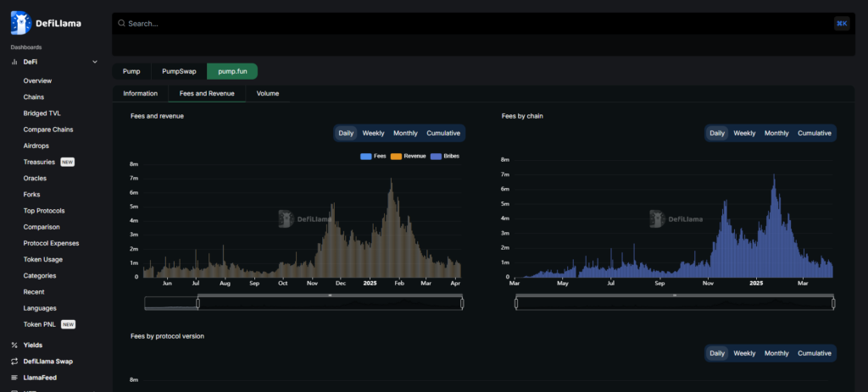Select the PumpSwap protocol button
Image resolution: width=868 pixels, height=392 pixels.
[179, 71]
